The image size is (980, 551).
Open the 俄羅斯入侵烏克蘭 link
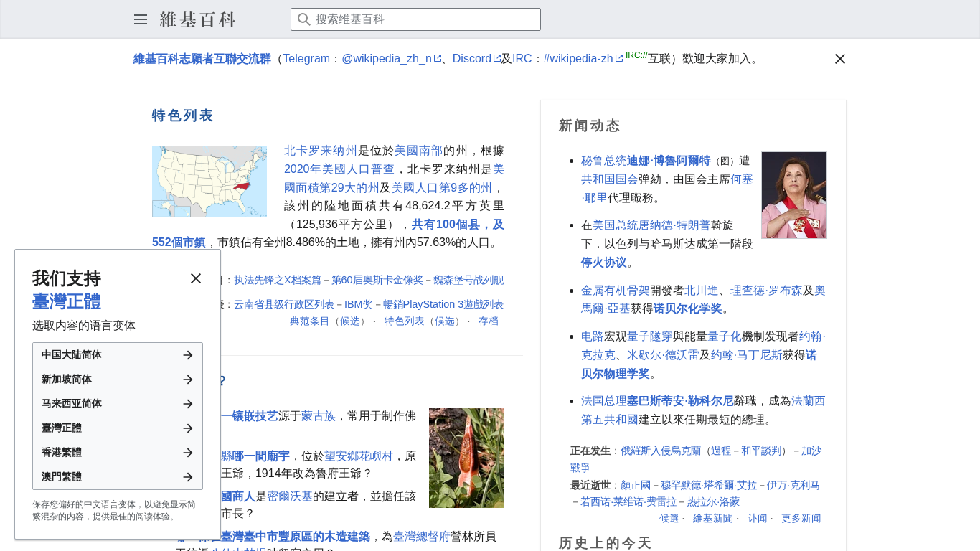[x=661, y=451]
